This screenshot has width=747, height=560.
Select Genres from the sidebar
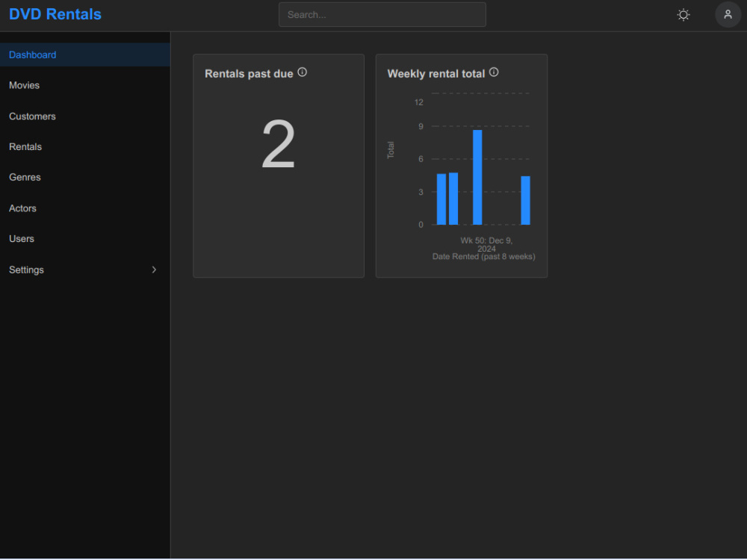coord(85,178)
